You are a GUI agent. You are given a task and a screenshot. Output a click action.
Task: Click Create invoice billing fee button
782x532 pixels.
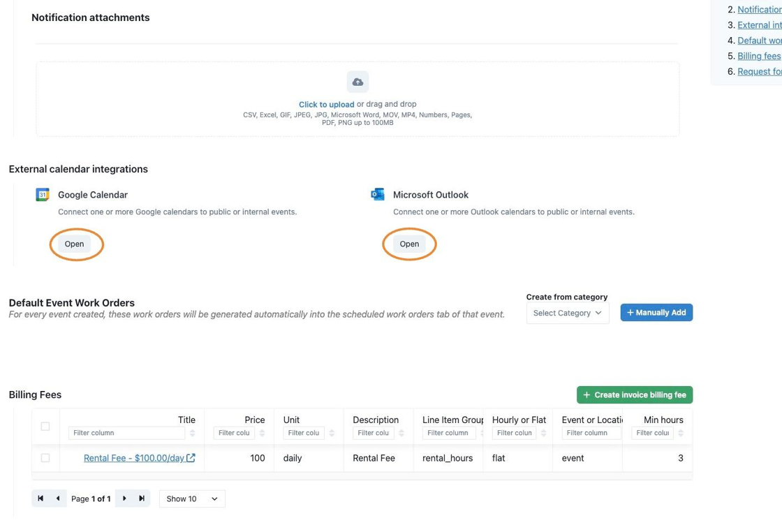[x=635, y=395]
